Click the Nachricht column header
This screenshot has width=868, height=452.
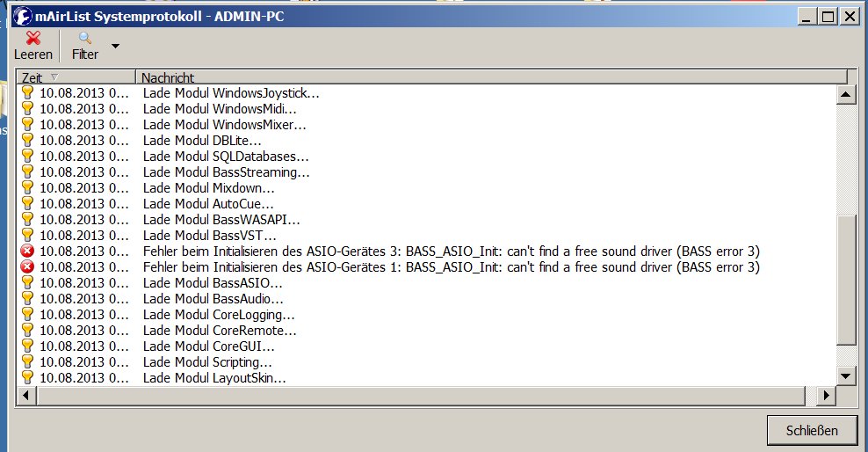(x=492, y=77)
